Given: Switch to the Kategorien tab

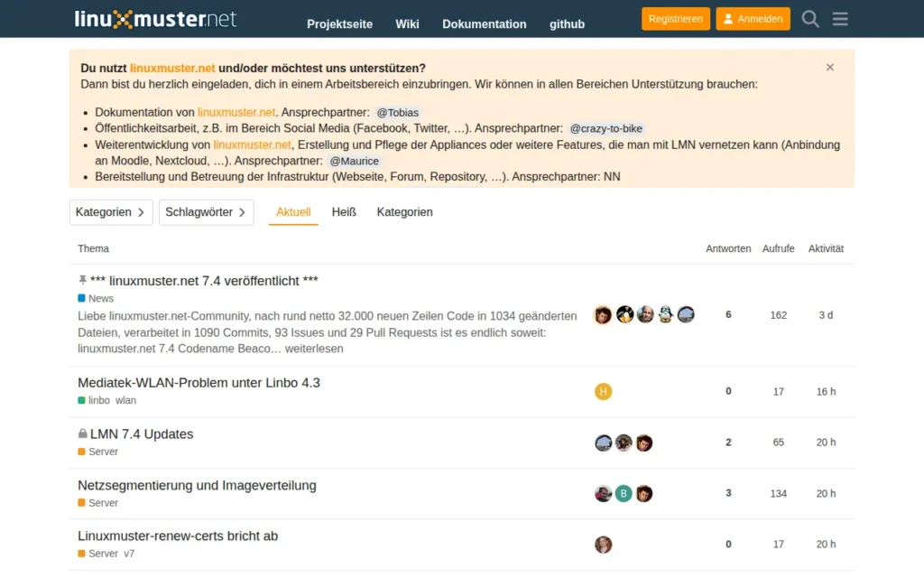Looking at the screenshot, I should click(x=405, y=211).
